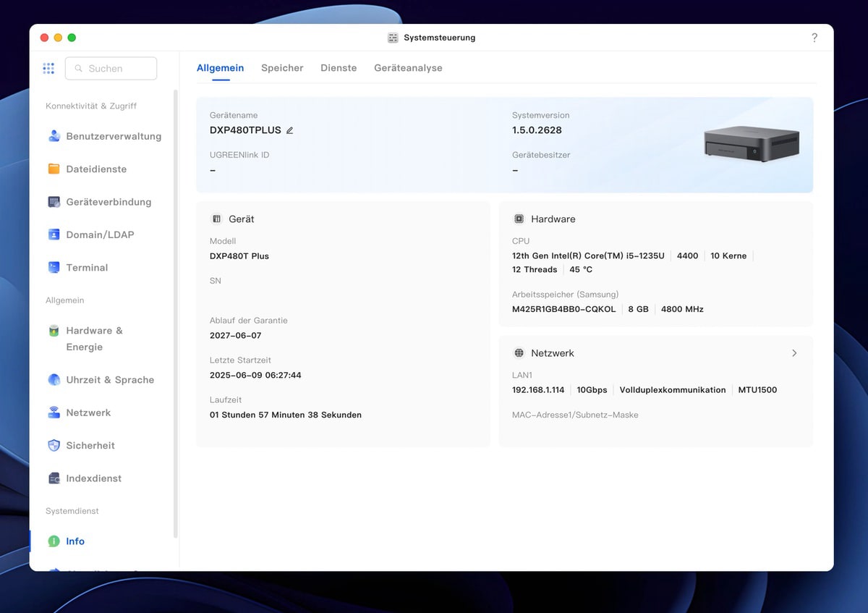Edit device name with pencil icon
The image size is (868, 613).
(x=290, y=130)
